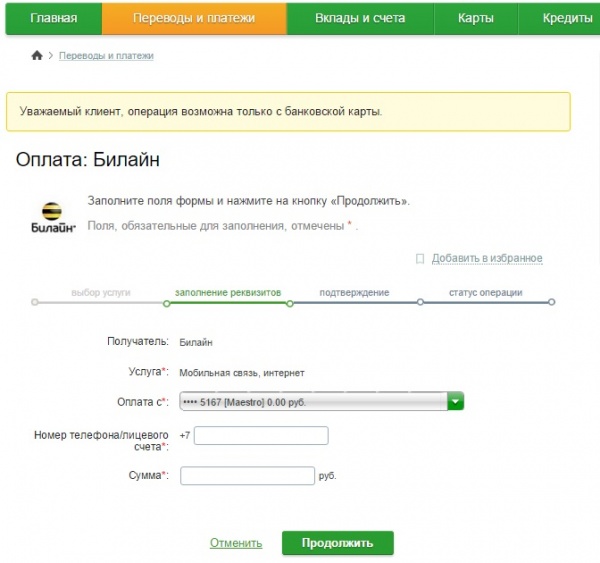This screenshot has height=563, width=600.
Task: Click the заполнение реквизитов step label
Action: click(228, 293)
